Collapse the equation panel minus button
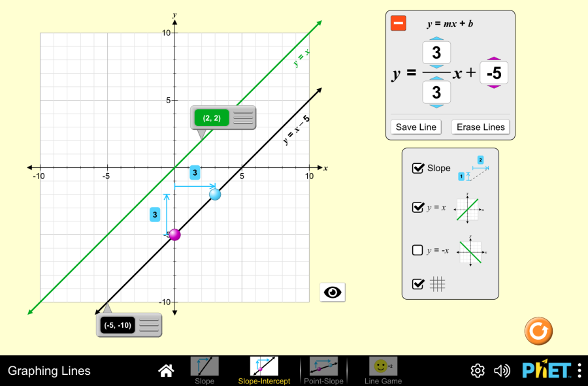The width and height of the screenshot is (588, 386). click(x=398, y=23)
